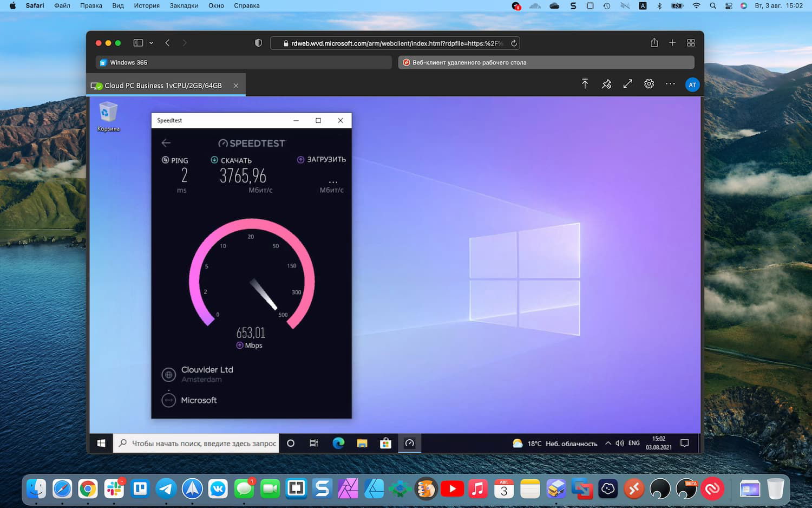Open Microsoft Remote Desktop from the Dock
The width and height of the screenshot is (812, 508).
click(634, 489)
